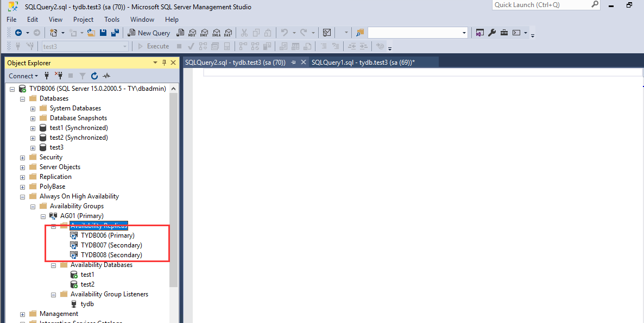Collapse the AG01 (Primary) node
Screen dimensions: 644x323
43,216
